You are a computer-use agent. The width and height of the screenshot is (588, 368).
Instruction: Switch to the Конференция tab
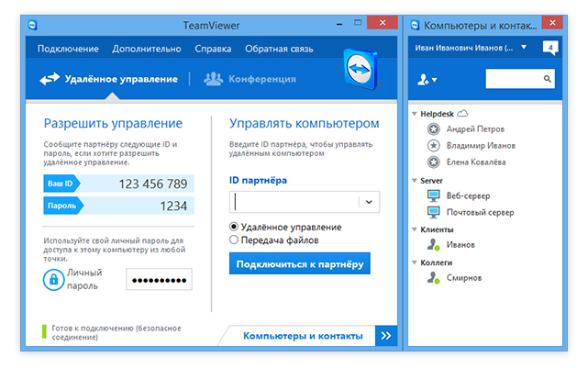click(x=250, y=79)
